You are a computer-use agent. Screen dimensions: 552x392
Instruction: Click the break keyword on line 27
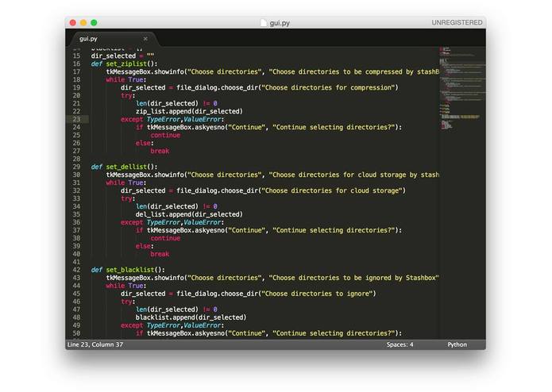(x=160, y=151)
